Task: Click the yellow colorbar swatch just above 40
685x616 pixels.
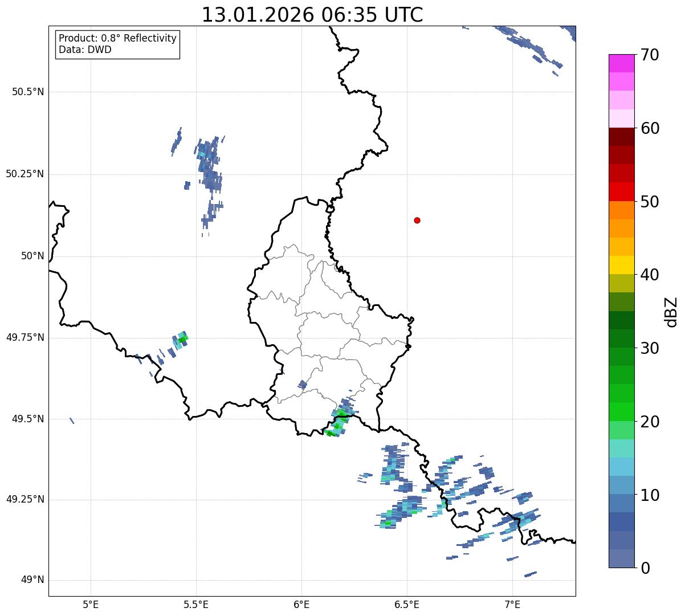Action: (x=621, y=265)
